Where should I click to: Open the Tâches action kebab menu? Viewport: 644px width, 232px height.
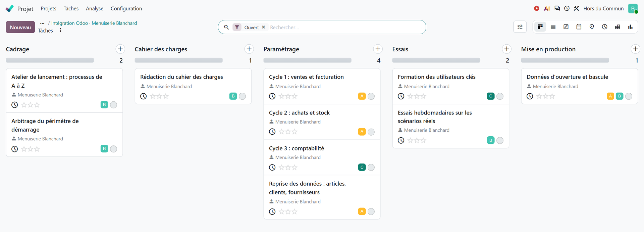[x=61, y=31]
